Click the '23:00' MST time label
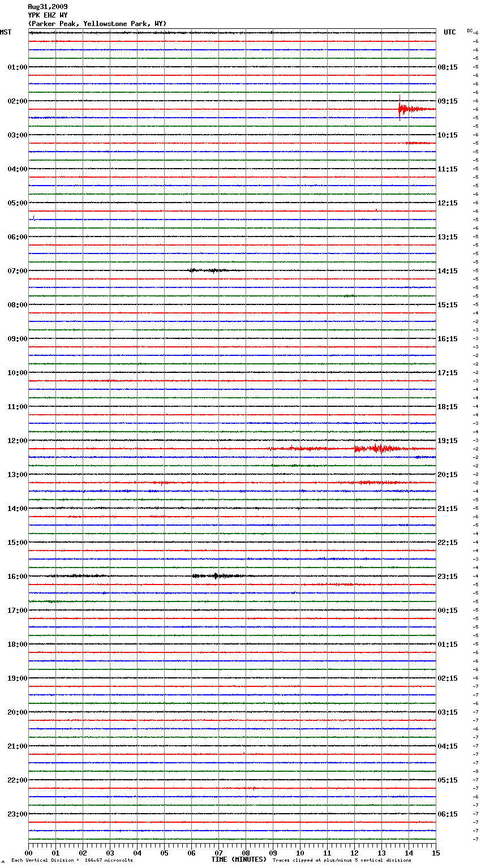 tap(18, 814)
